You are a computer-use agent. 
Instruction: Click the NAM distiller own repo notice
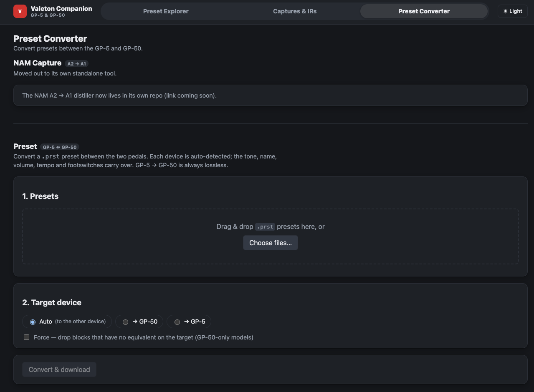[271, 95]
